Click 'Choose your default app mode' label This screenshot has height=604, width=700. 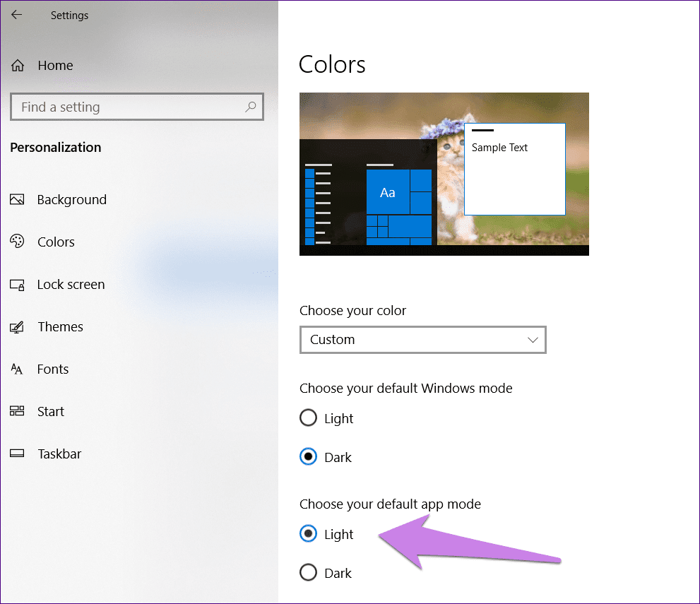pos(390,504)
